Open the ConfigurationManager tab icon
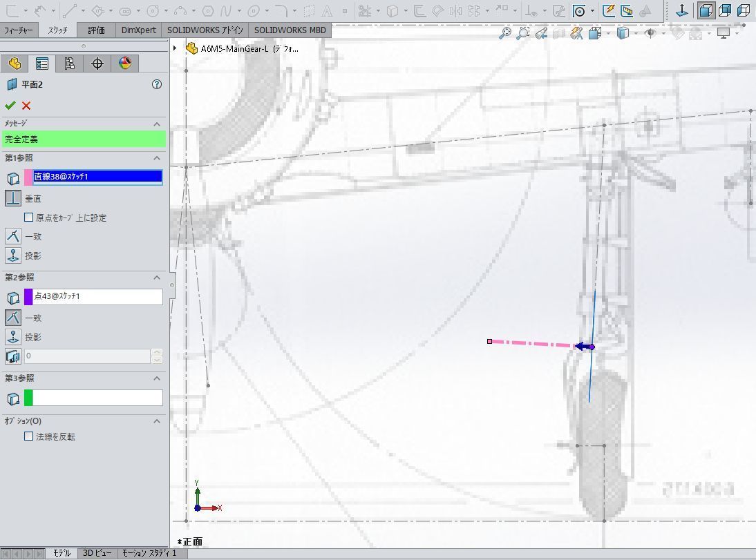The height and width of the screenshot is (560, 756). pyautogui.click(x=69, y=64)
